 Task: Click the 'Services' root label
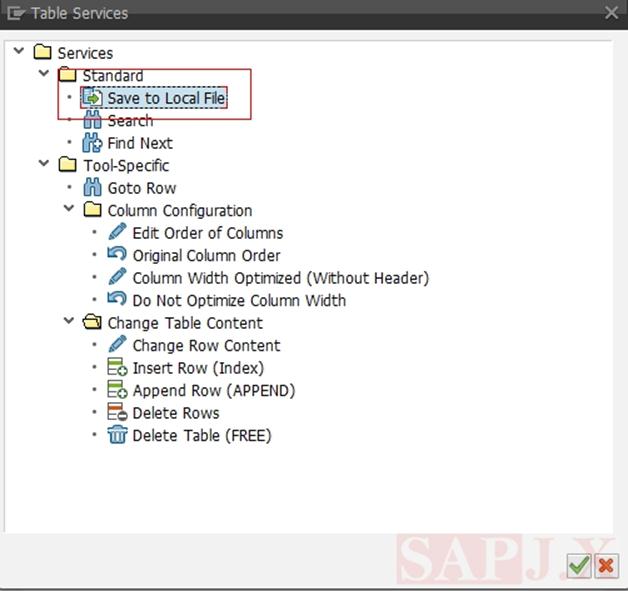85,53
